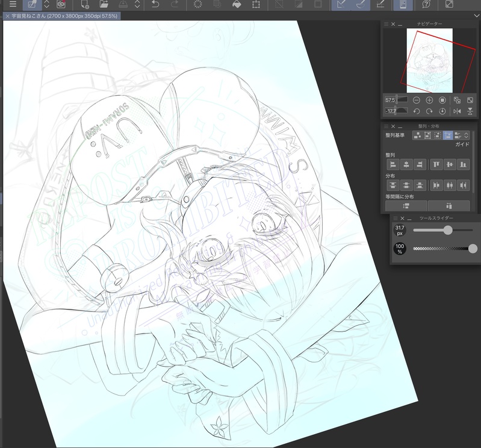This screenshot has width=481, height=448.
Task: Select selection-area 整列基準 reference option
Action: (x=438, y=135)
